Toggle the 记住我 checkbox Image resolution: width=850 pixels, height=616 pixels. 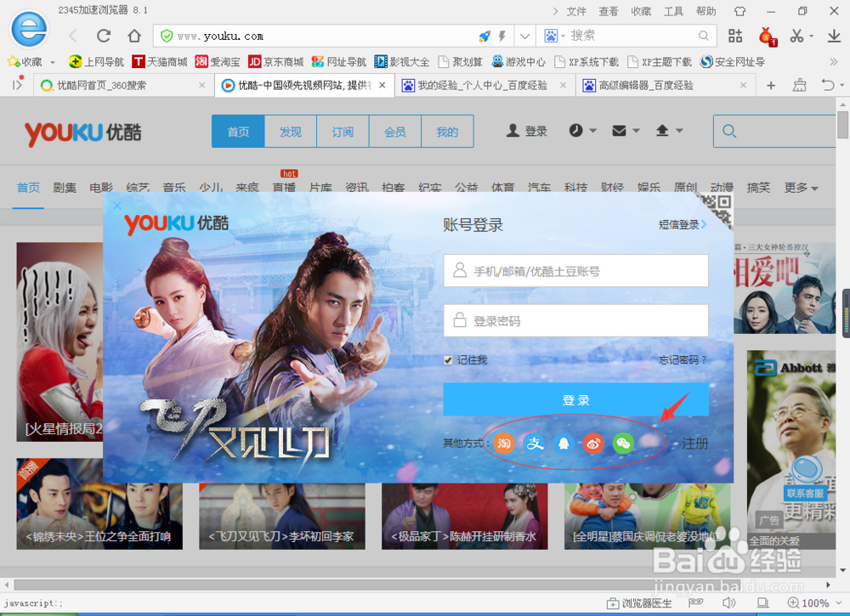tap(448, 360)
